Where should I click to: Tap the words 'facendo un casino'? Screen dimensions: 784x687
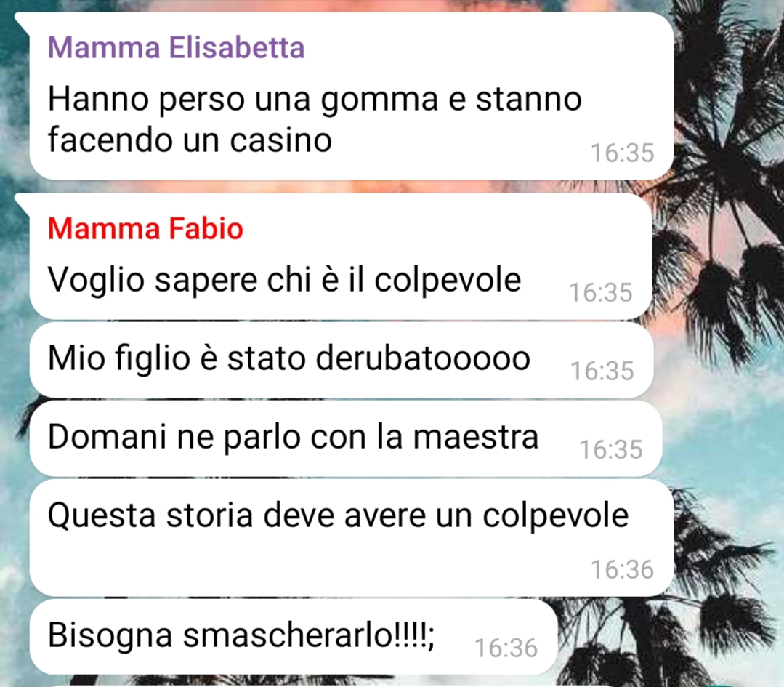190,140
